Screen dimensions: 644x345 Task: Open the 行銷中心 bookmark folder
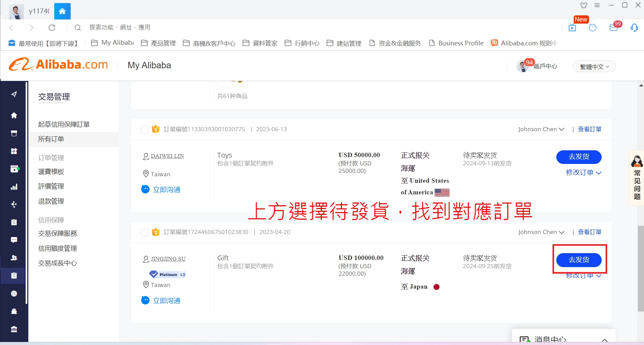(302, 43)
